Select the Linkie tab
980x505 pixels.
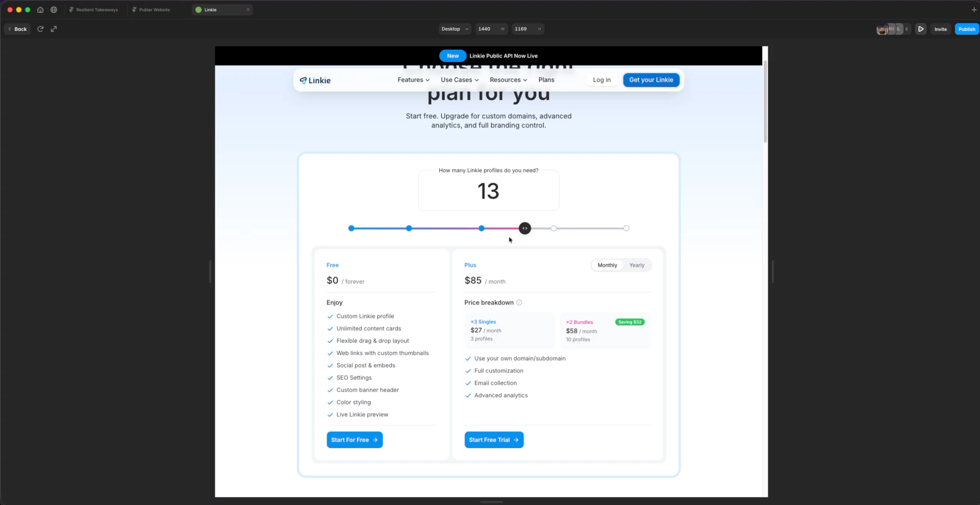click(x=222, y=10)
